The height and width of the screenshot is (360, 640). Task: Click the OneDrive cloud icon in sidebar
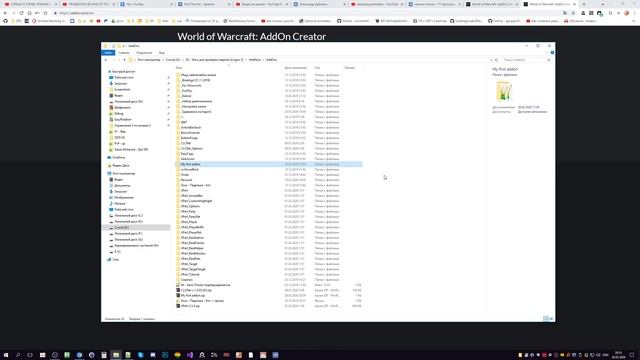109,158
